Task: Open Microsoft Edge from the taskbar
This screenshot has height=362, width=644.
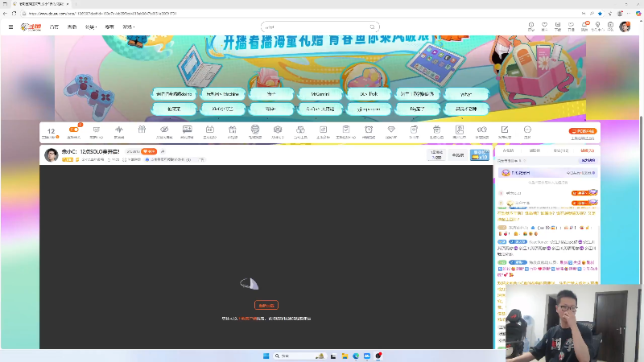Action: click(356, 356)
